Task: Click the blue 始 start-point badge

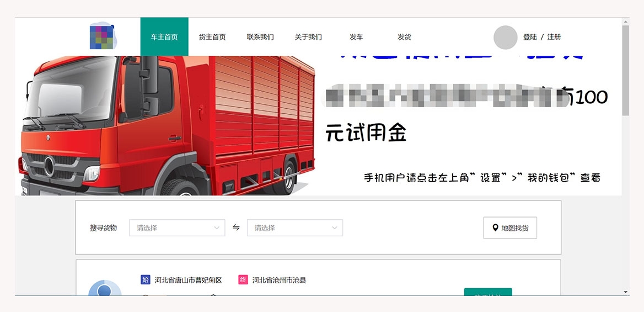Action: [146, 280]
